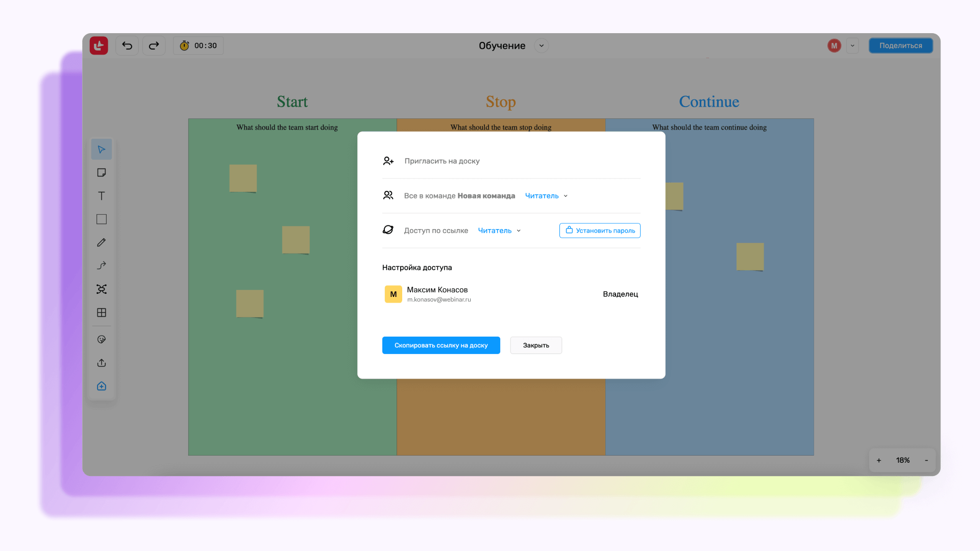Click the redo arrow

154,46
